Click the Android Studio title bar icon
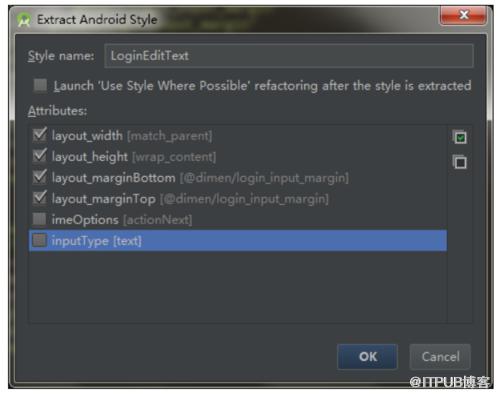The image size is (500, 397). click(x=24, y=19)
